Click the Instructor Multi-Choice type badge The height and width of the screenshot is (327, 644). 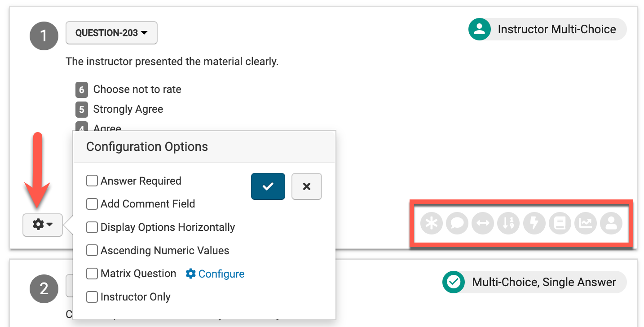547,30
